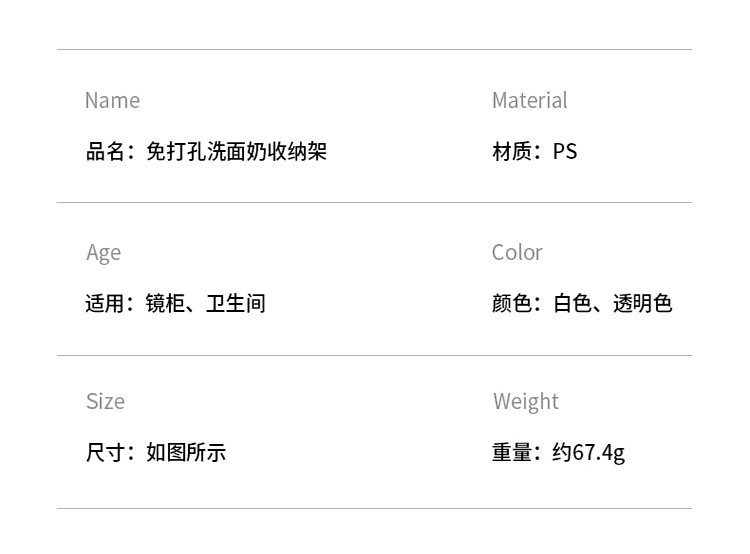Click the gray "Material" heading
The height and width of the screenshot is (554, 750).
pyautogui.click(x=529, y=100)
